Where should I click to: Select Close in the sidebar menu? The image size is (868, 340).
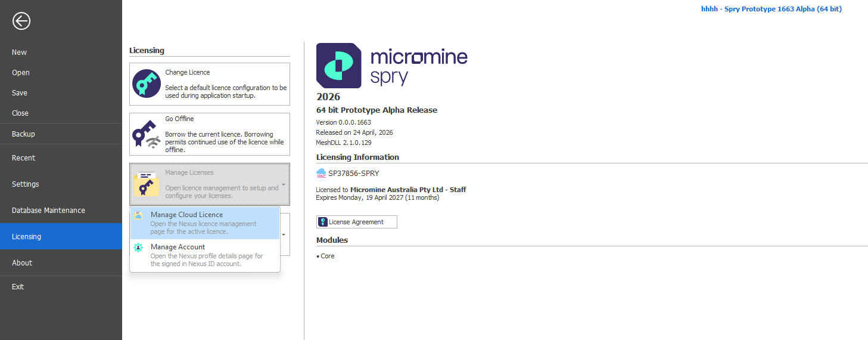(x=61, y=113)
